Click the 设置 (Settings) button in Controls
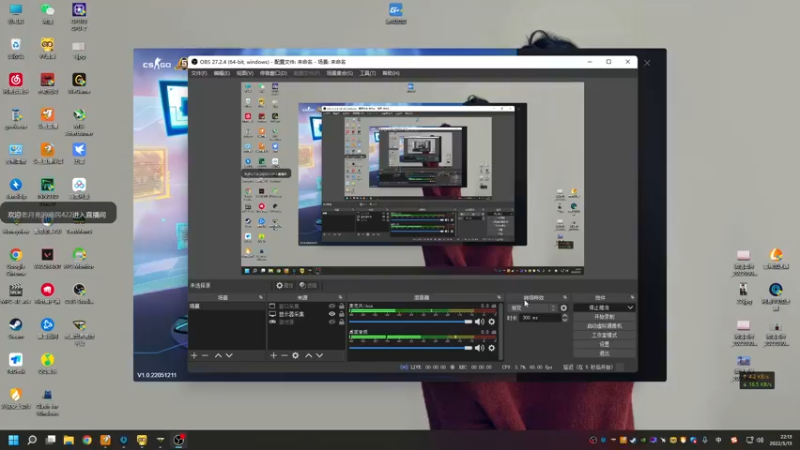The height and width of the screenshot is (450, 800). coord(604,344)
